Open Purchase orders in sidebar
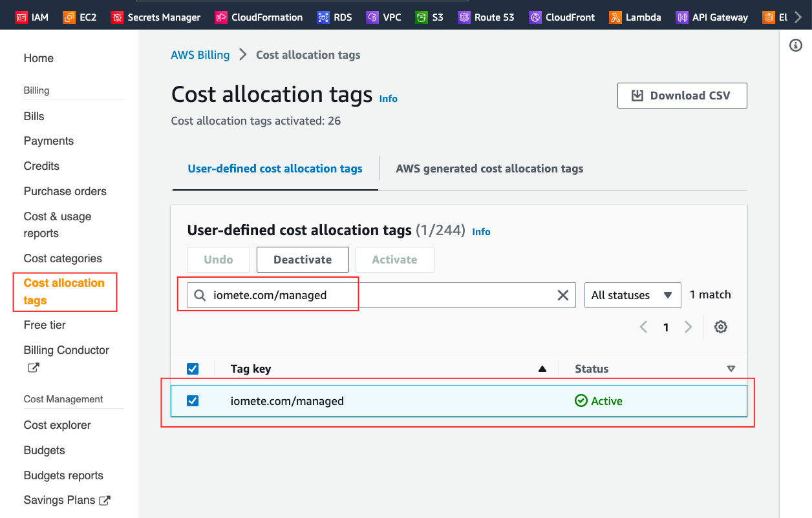Image resolution: width=812 pixels, height=518 pixels. [x=65, y=191]
